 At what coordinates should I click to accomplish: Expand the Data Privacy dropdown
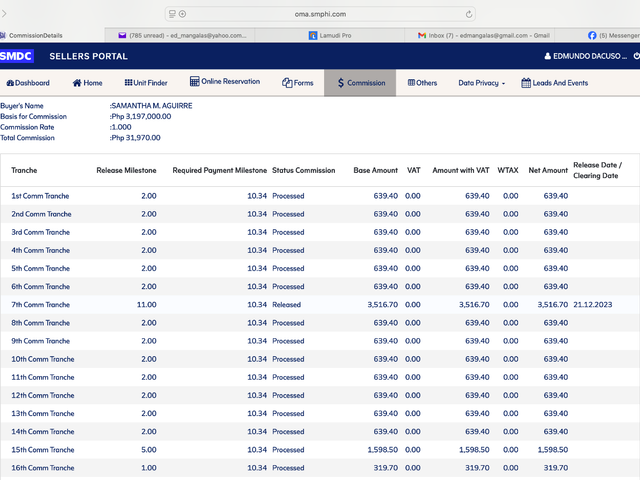click(481, 83)
